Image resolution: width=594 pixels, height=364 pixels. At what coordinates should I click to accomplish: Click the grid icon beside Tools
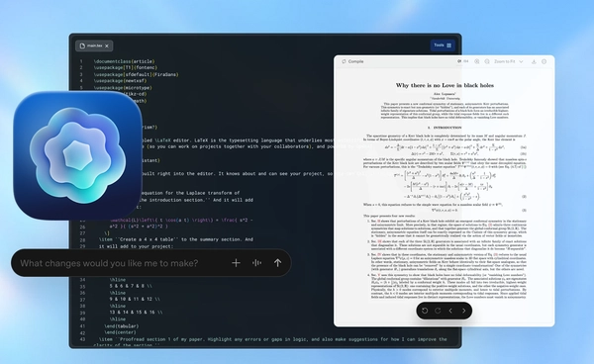pyautogui.click(x=448, y=45)
